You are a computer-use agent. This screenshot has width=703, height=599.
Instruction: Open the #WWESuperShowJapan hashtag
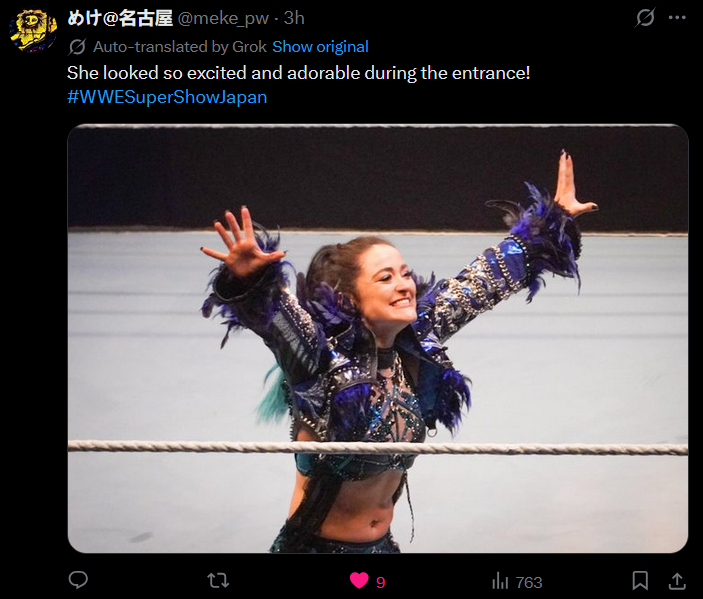167,97
